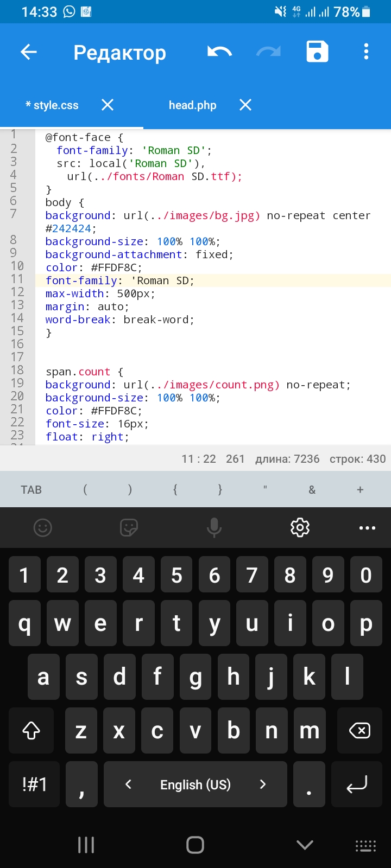The height and width of the screenshot is (868, 391).
Task: Switch to the head.php tab
Action: point(192,105)
